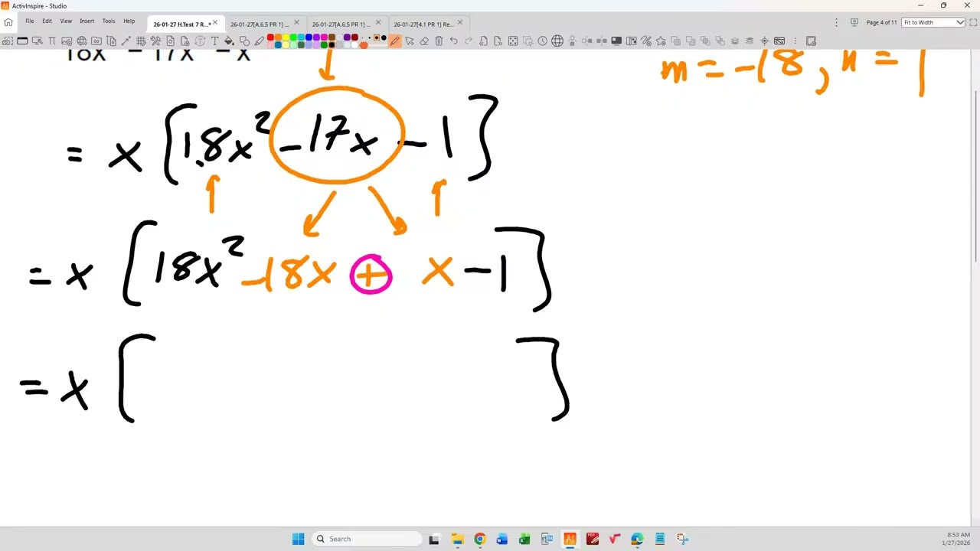Click the Home icon
This screenshot has height=551, width=980.
click(x=8, y=22)
